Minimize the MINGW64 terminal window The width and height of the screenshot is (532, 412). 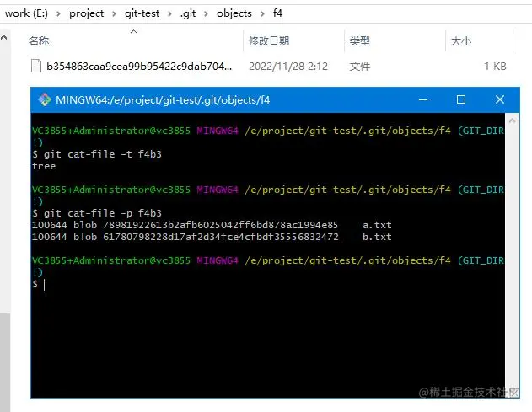tap(423, 99)
